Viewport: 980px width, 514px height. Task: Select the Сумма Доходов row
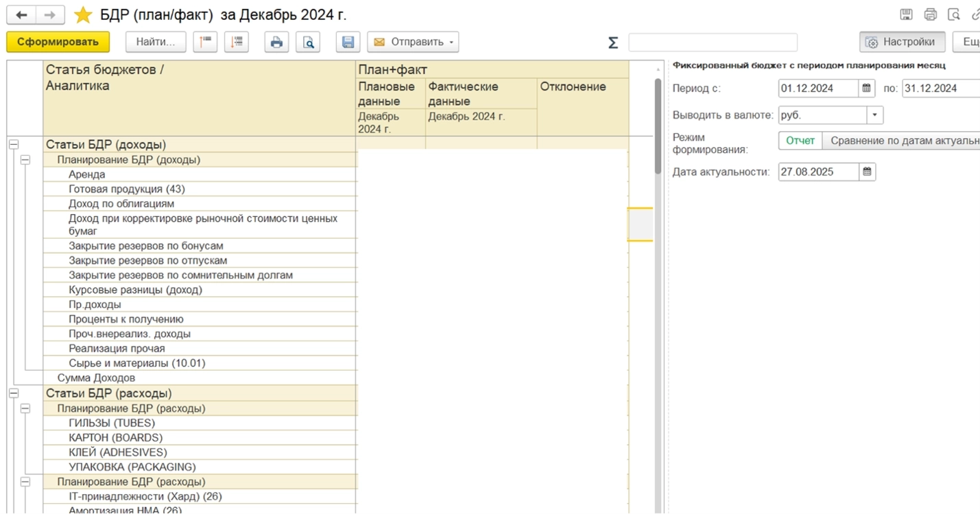point(200,378)
